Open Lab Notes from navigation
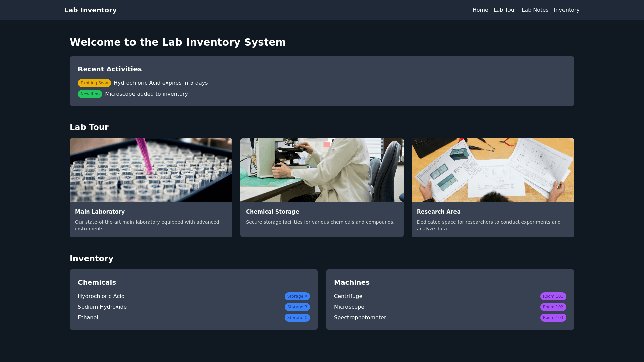 (x=535, y=10)
